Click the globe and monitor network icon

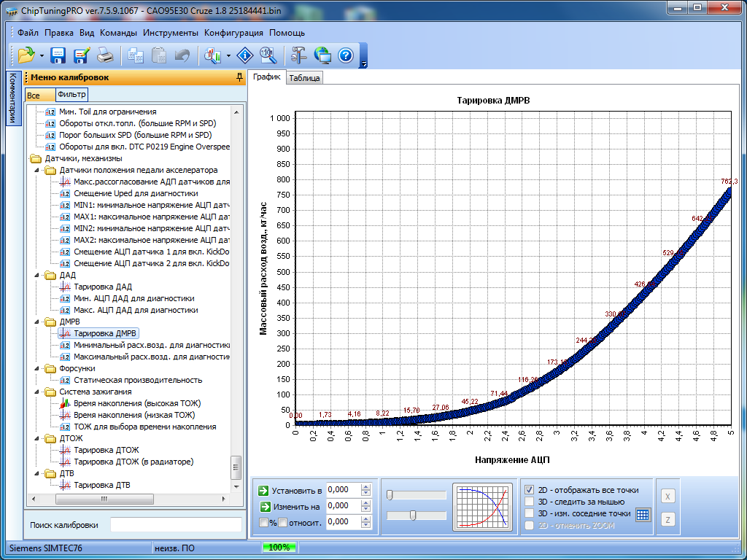322,55
